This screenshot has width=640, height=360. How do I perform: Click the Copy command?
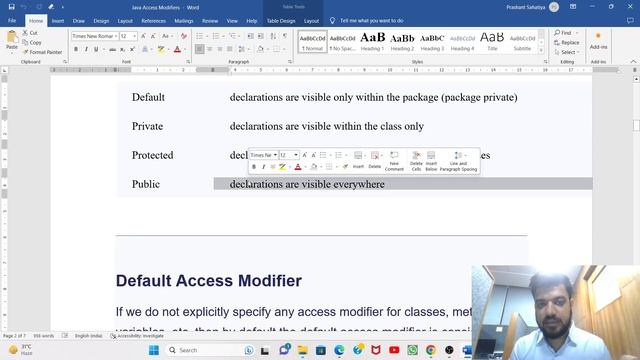pos(32,42)
